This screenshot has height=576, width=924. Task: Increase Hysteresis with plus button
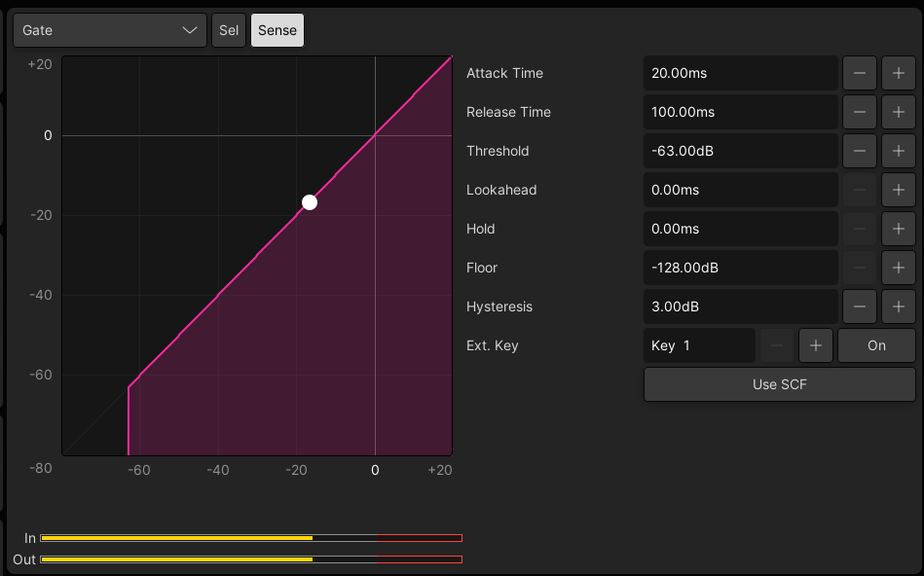(898, 306)
